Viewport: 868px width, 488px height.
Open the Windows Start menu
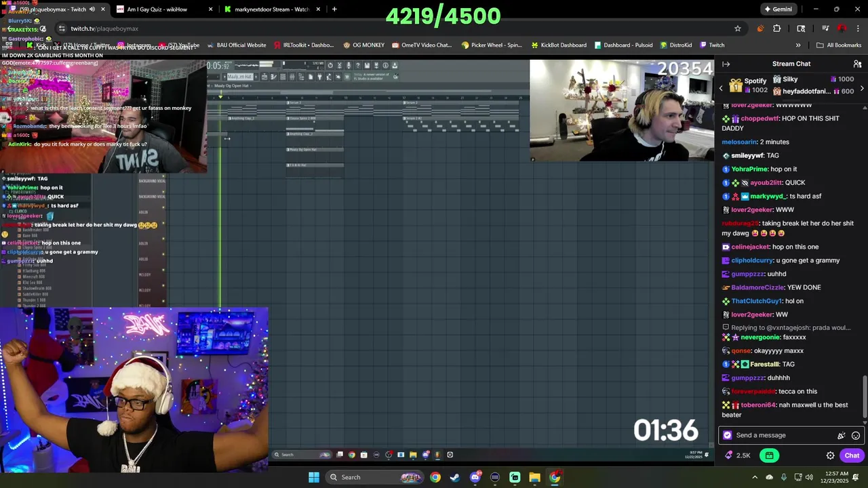coord(314,477)
